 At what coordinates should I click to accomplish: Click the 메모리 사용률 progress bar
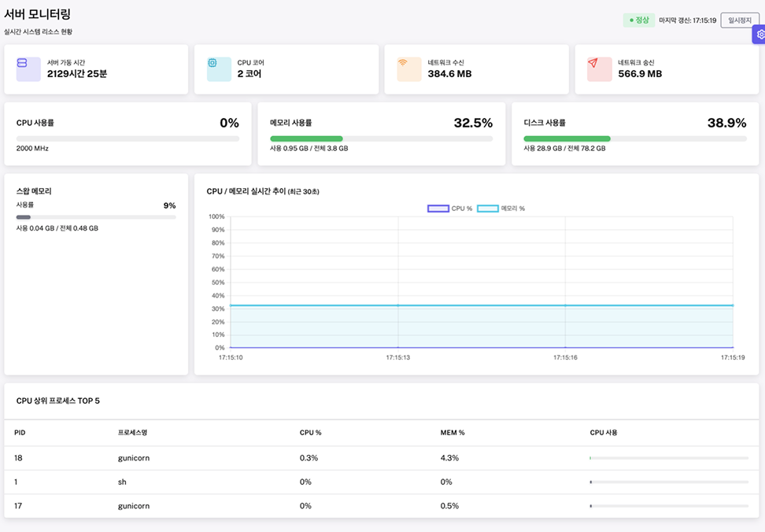(x=382, y=139)
